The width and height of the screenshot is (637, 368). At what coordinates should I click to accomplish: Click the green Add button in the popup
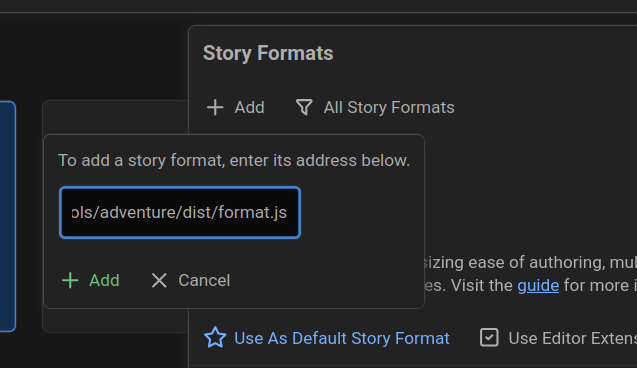[x=91, y=280]
